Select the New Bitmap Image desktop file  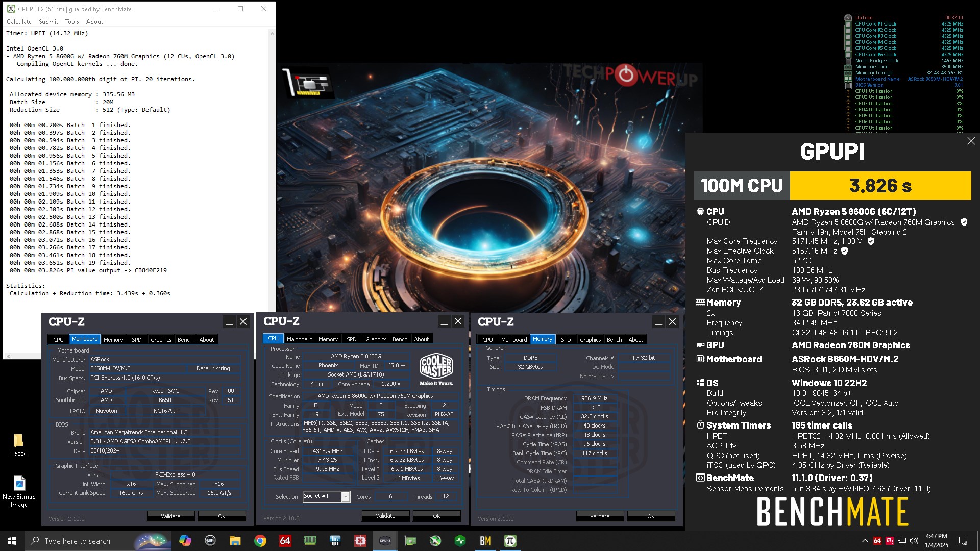tap(19, 492)
